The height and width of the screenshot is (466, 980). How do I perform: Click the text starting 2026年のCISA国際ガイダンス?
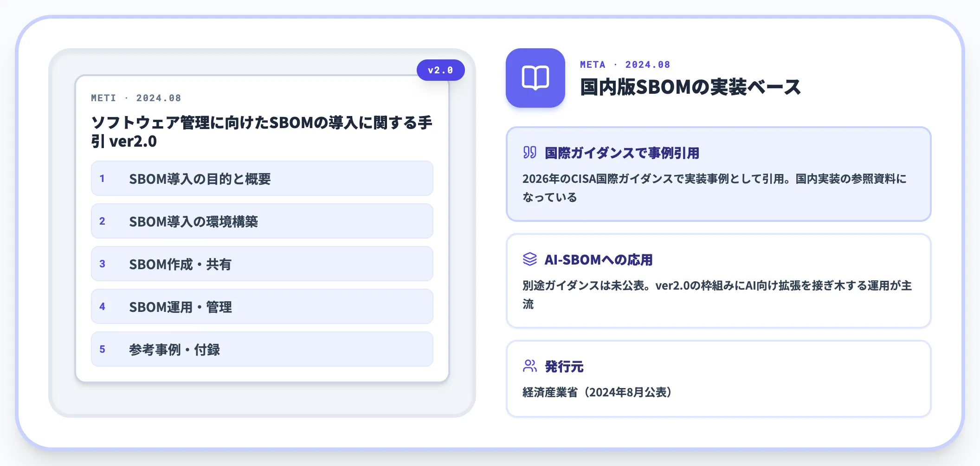click(x=715, y=188)
